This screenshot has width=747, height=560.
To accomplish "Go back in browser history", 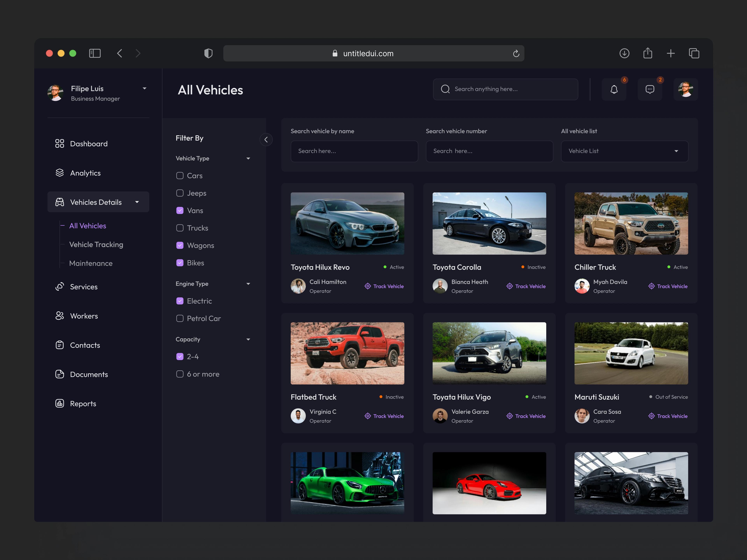I will pos(120,53).
